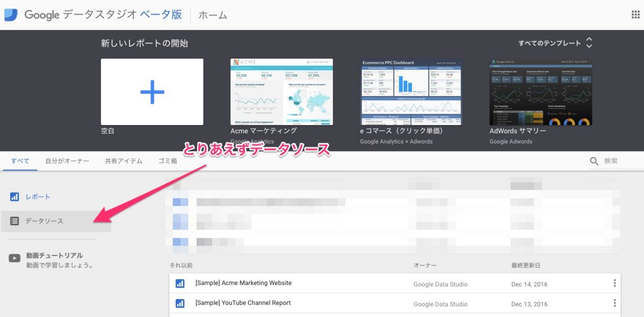Click the 最終更新日 column header

point(526,266)
